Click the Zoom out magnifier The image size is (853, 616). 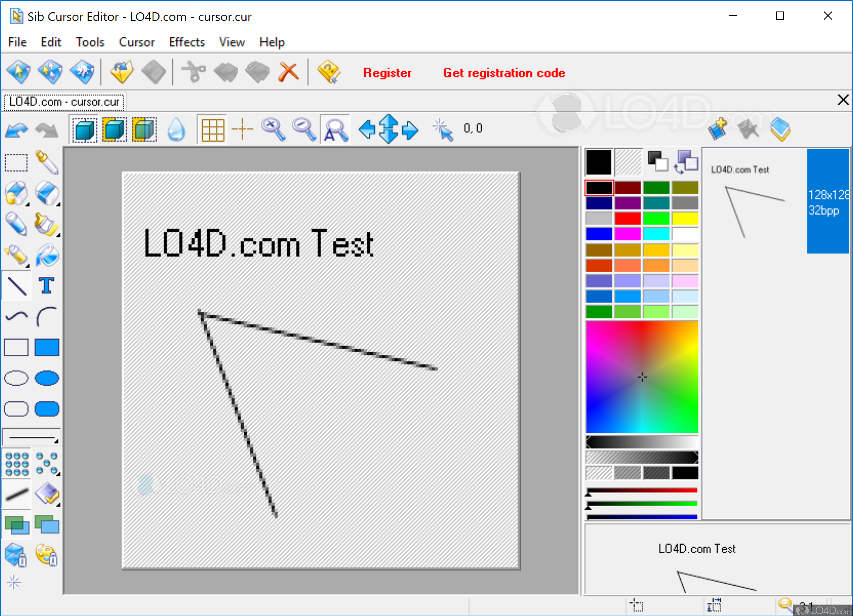coord(304,129)
